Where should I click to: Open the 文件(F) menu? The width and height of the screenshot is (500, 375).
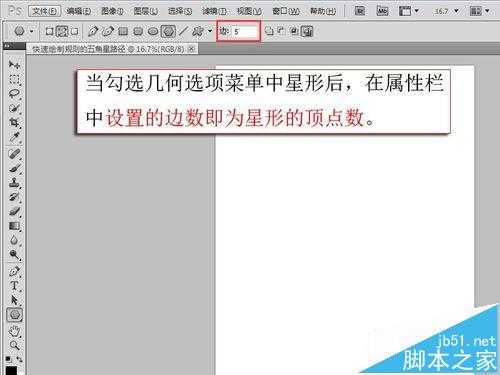(44, 11)
